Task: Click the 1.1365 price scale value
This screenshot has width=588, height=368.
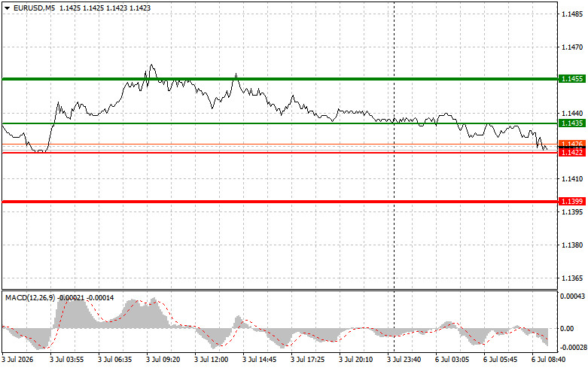Action: (572, 278)
